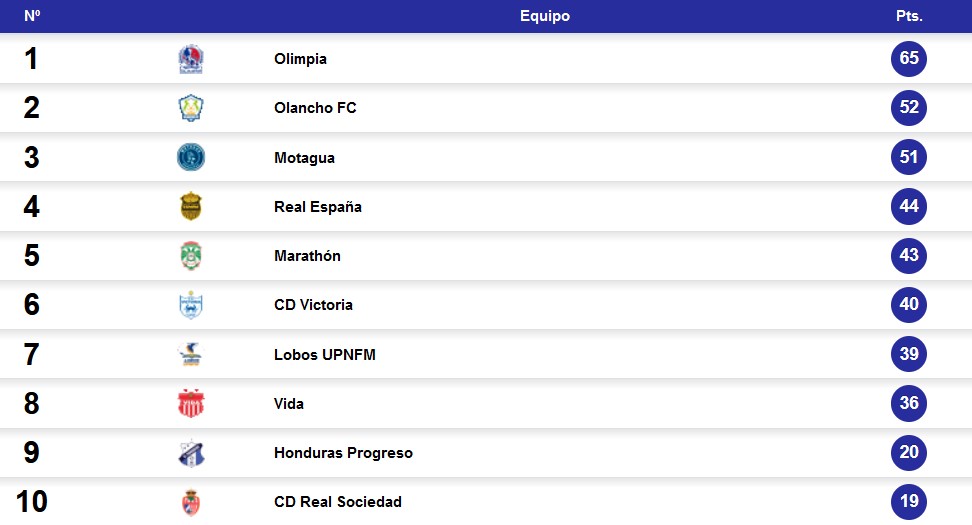This screenshot has width=972, height=525.
Task: Click the Olimpia team crest
Action: [x=191, y=59]
